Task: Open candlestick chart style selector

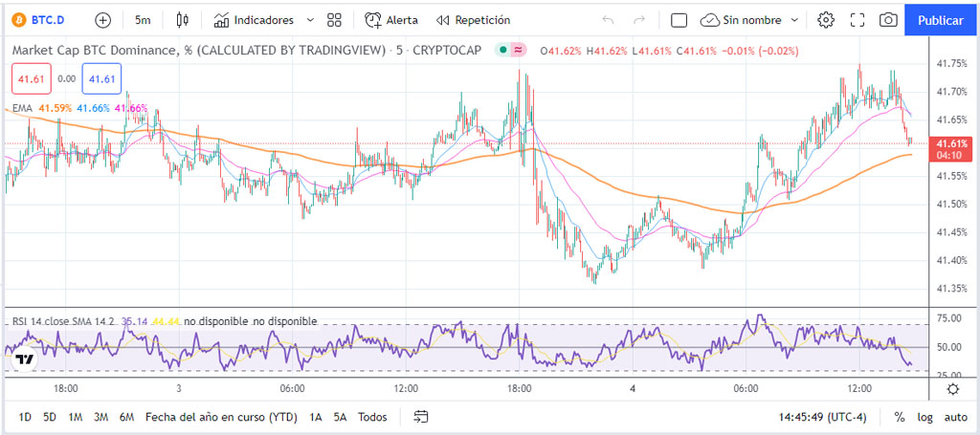Action: [182, 20]
